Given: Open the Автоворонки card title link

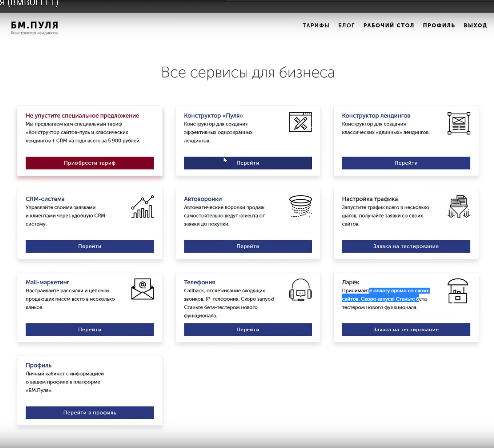Looking at the screenshot, I should 203,199.
